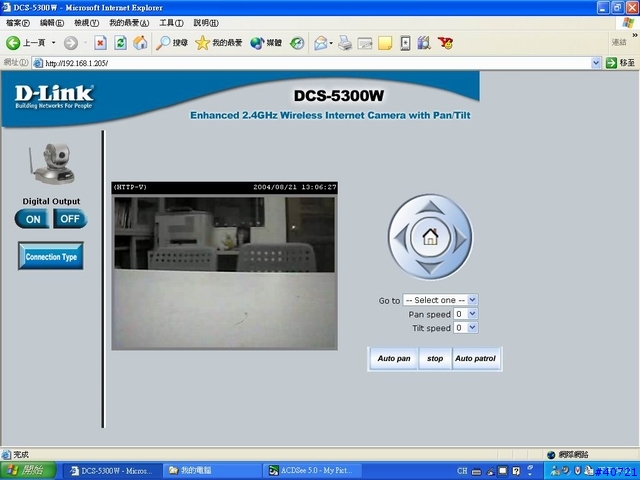Image resolution: width=640 pixels, height=480 pixels.
Task: Click the Connection Type button
Action: click(51, 256)
